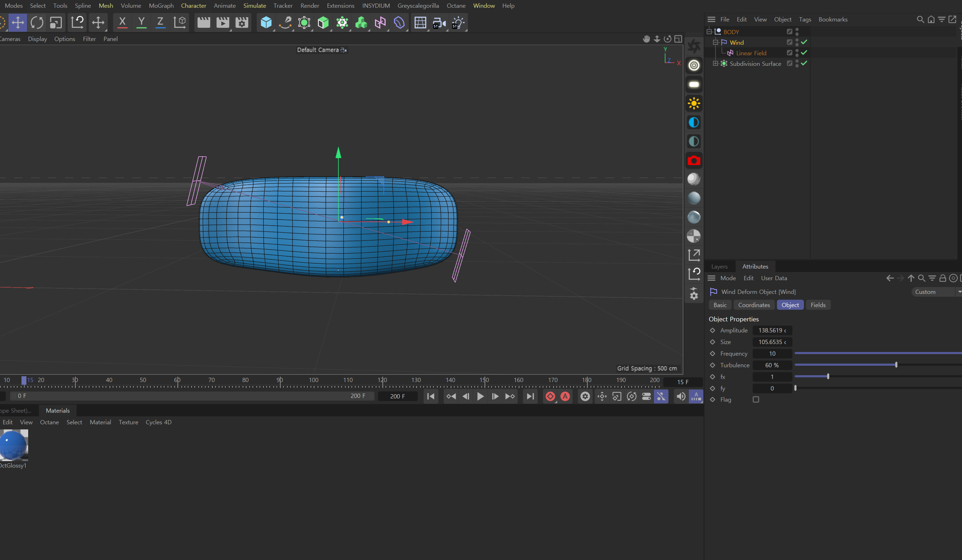
Task: Click the Coordinates tab button
Action: pyautogui.click(x=754, y=305)
